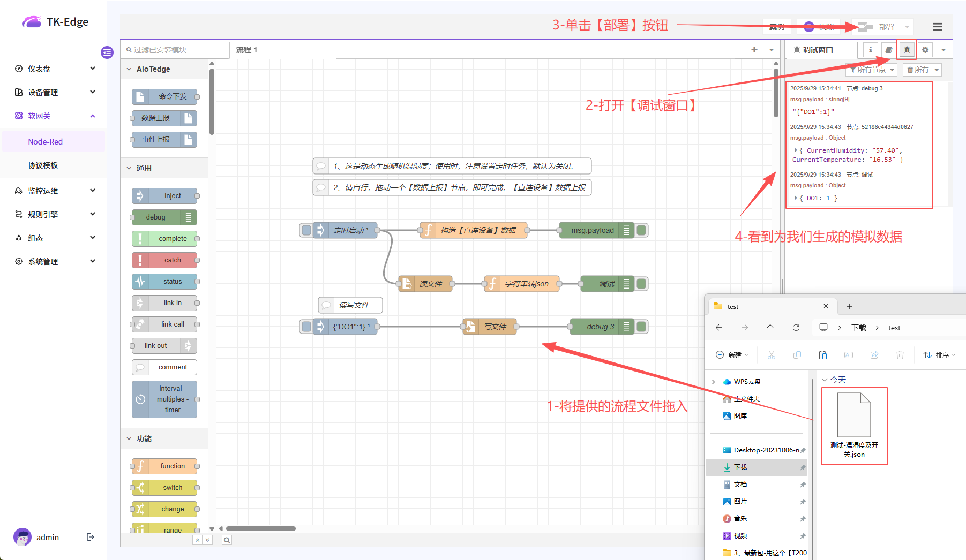Select the 流程 1 flow tab
Image resolution: width=966 pixels, height=560 pixels.
click(247, 50)
